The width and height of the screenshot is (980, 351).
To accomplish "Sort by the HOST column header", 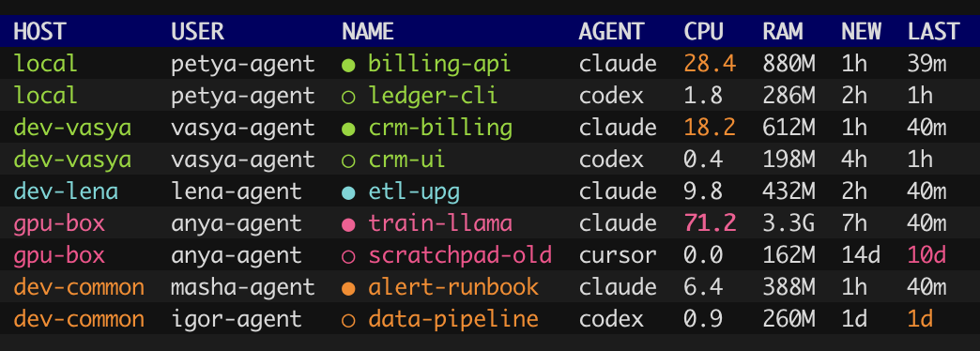I will pyautogui.click(x=39, y=31).
